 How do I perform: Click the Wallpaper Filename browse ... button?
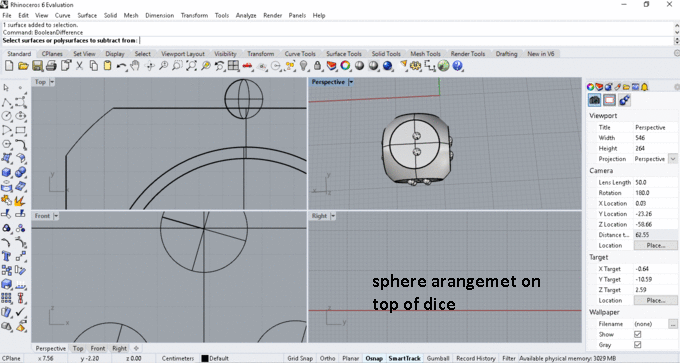tap(673, 324)
